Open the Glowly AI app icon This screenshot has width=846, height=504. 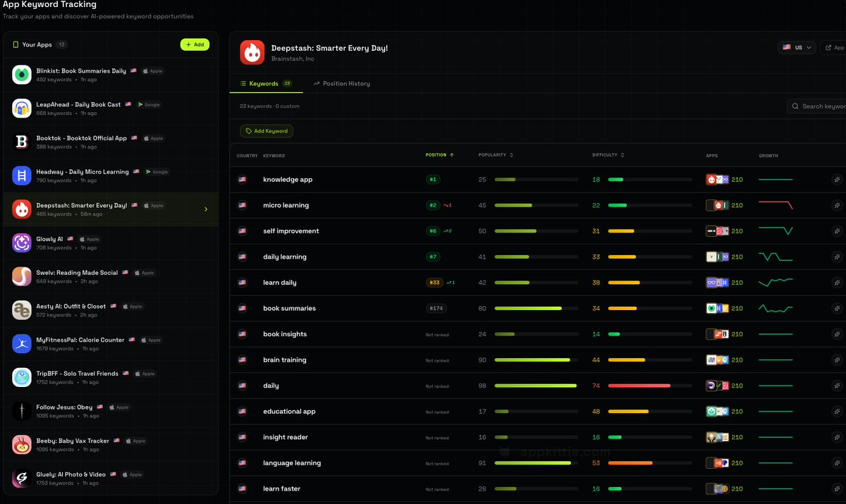tap(22, 243)
